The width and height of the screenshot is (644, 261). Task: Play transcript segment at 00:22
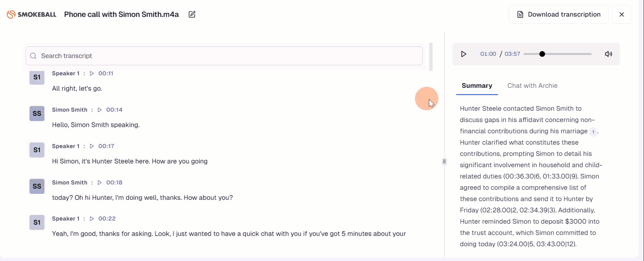(x=92, y=219)
